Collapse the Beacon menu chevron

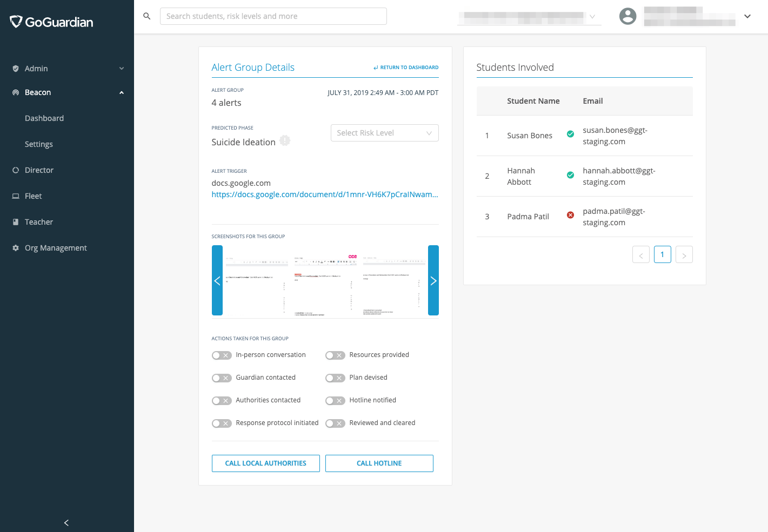coord(122,92)
